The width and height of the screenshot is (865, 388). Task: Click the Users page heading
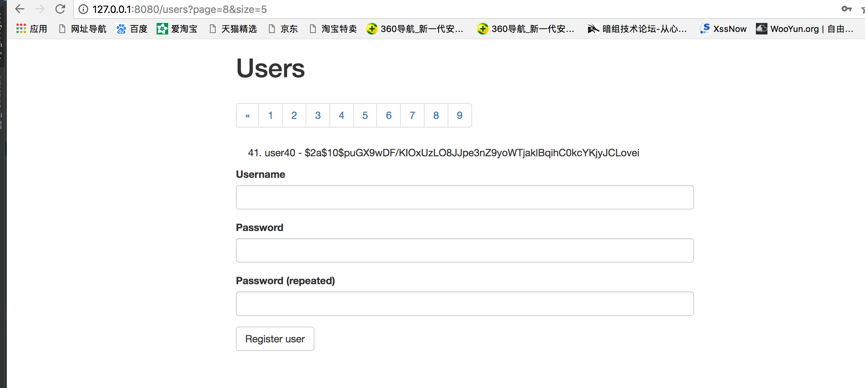pos(270,69)
